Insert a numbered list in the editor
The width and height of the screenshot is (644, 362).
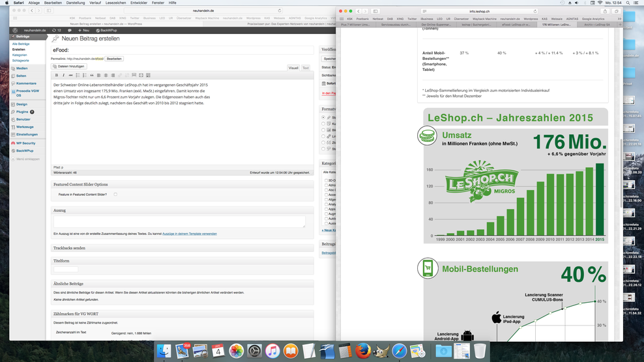point(85,76)
